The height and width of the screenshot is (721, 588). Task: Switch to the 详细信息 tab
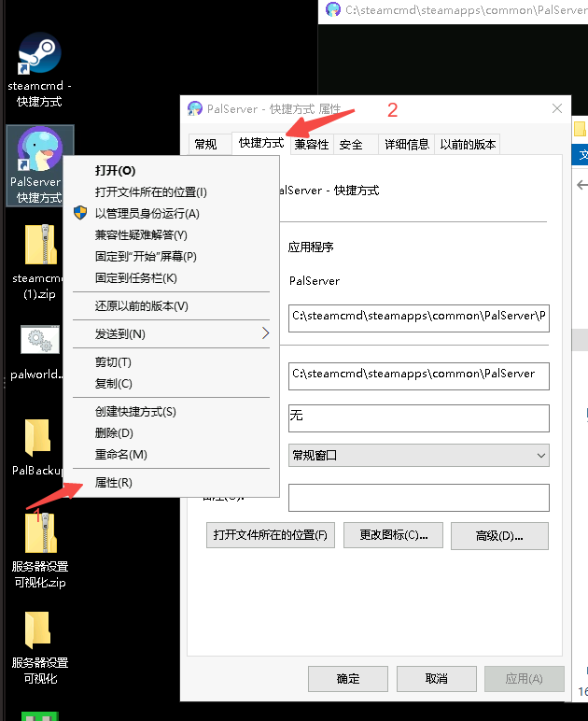coord(407,145)
